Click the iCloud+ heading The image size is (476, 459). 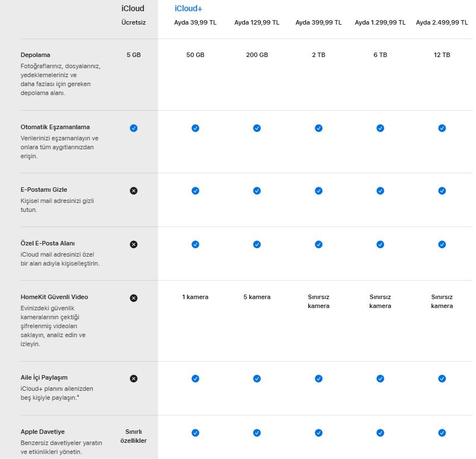click(x=188, y=8)
